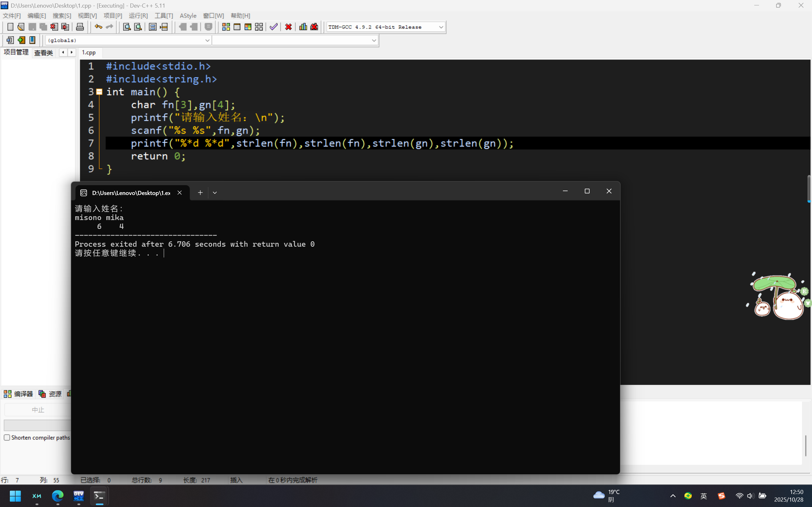Image resolution: width=812 pixels, height=507 pixels.
Task: Switch to the 查看类 tab
Action: [43, 53]
